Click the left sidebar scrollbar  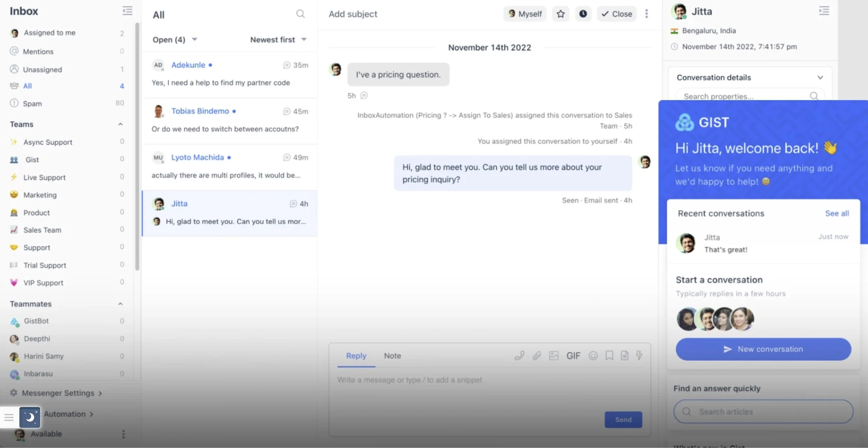click(x=137, y=146)
